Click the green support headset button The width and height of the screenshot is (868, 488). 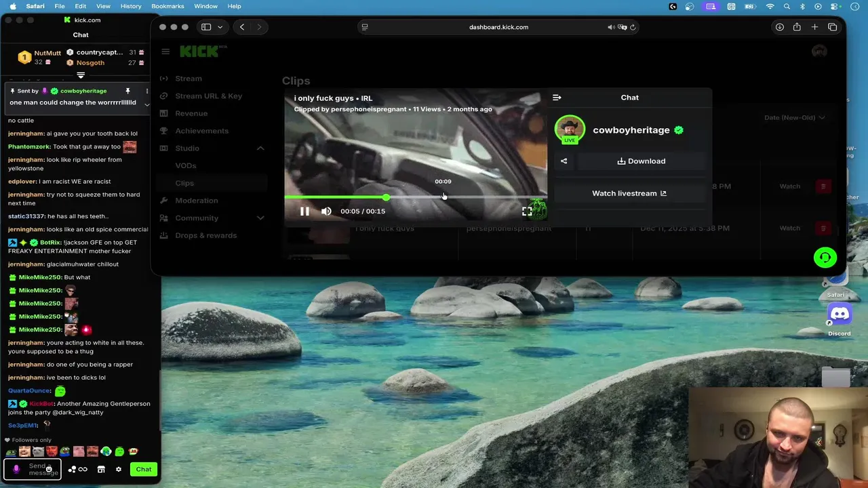(825, 258)
